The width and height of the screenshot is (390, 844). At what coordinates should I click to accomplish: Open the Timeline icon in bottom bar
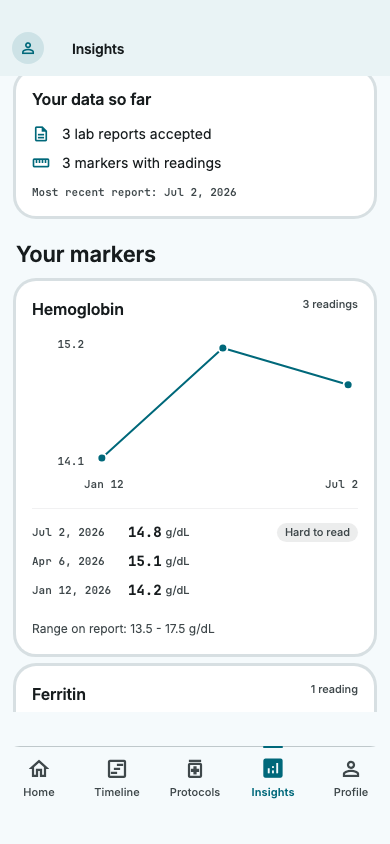pos(117,769)
